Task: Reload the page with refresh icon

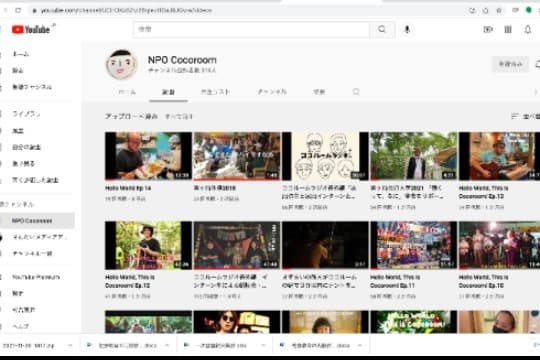Action: click(x=18, y=10)
